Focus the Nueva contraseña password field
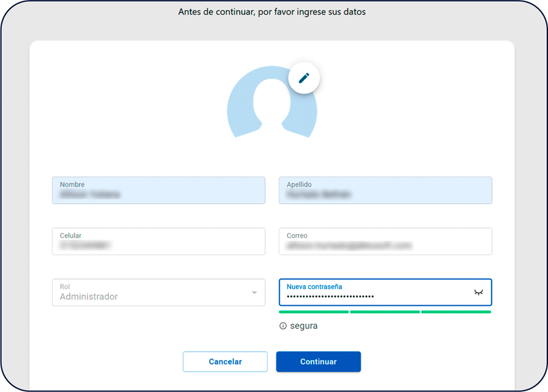The width and height of the screenshot is (548, 392). [x=373, y=297]
